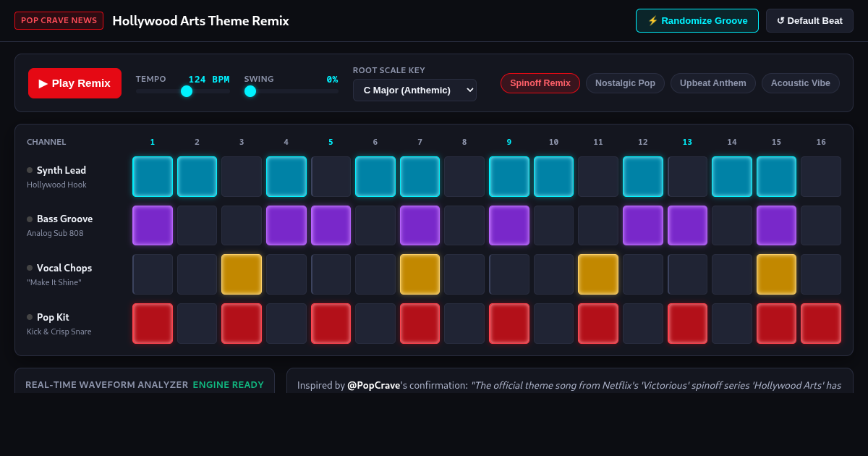Viewport: 868px width, 456px height.
Task: Toggle Vocal Chops step 9 pad
Action: coord(509,274)
